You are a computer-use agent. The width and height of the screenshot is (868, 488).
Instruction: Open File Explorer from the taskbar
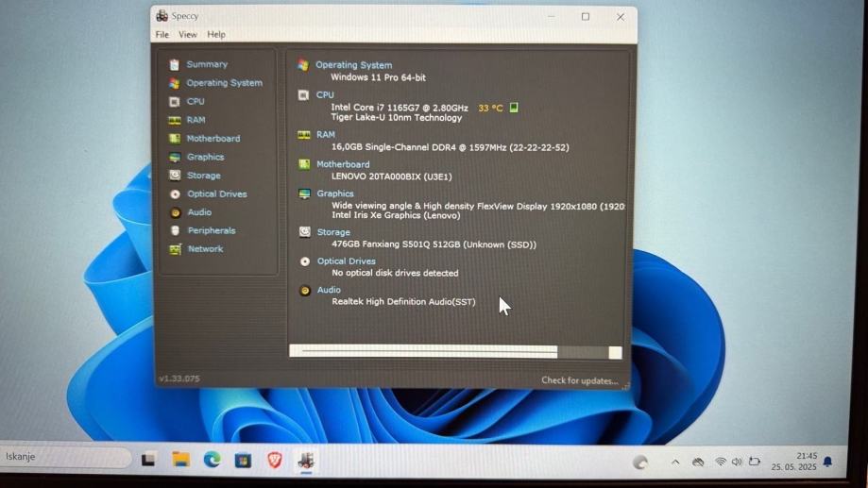180,460
